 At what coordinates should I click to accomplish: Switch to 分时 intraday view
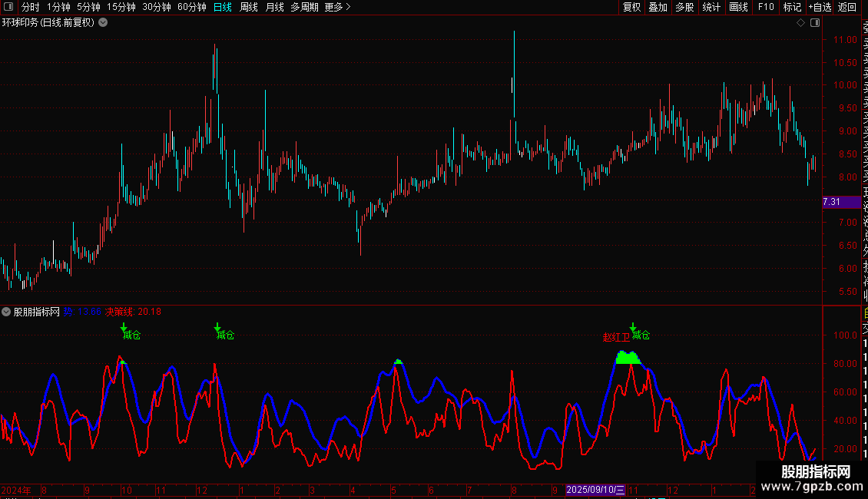[31, 7]
